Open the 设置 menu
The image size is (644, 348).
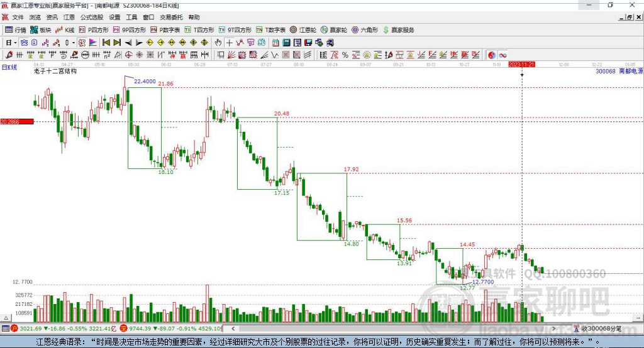click(x=114, y=17)
